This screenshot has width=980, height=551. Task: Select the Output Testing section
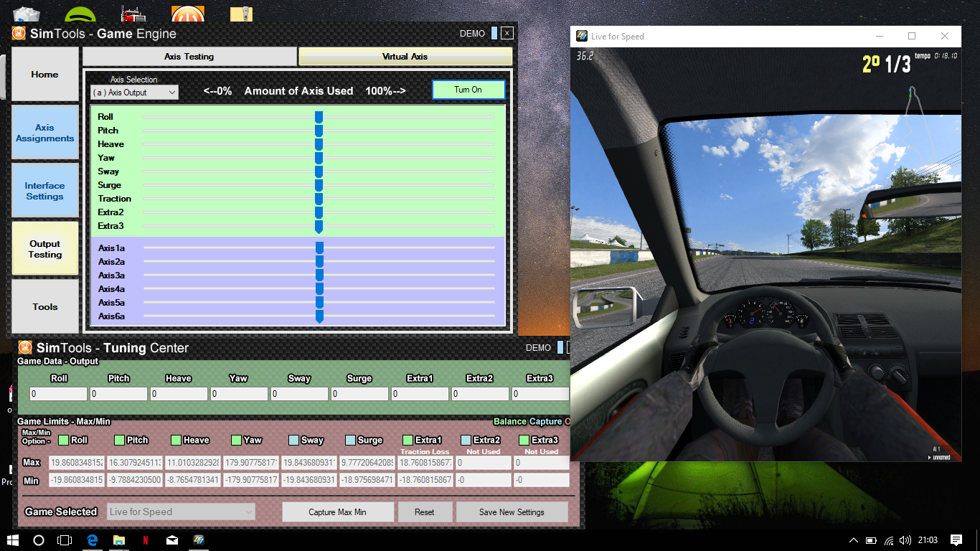point(45,249)
